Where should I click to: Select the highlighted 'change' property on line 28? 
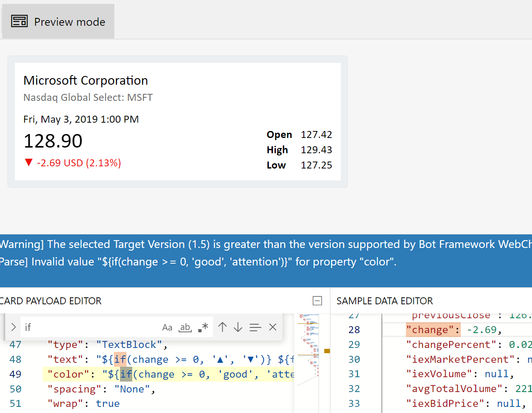(432, 329)
